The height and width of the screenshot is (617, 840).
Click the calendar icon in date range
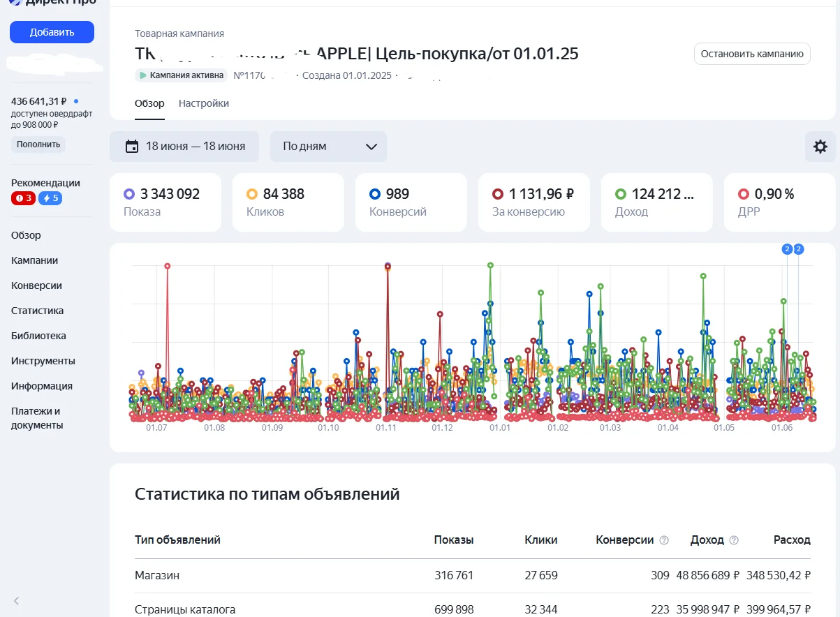132,147
